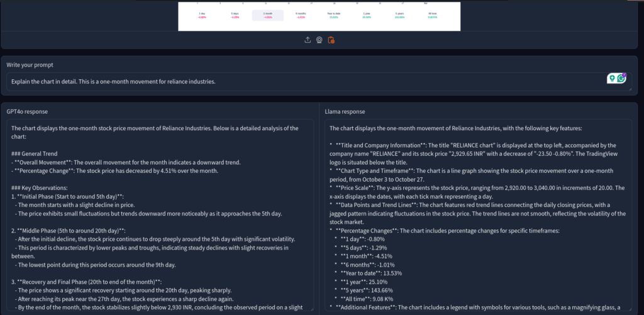The image size is (644, 315).
Task: Click the uploaded chart image thumbnail
Action: (319, 16)
